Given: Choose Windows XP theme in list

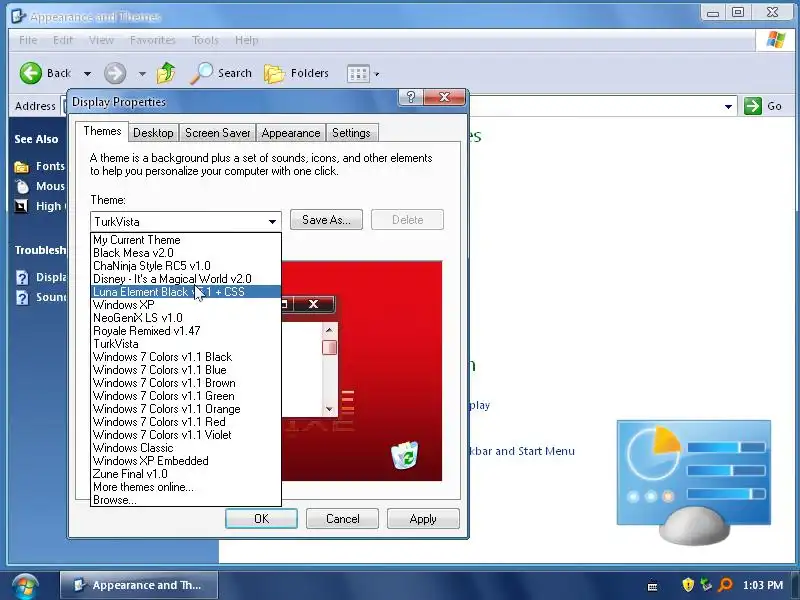Looking at the screenshot, I should tap(186, 305).
